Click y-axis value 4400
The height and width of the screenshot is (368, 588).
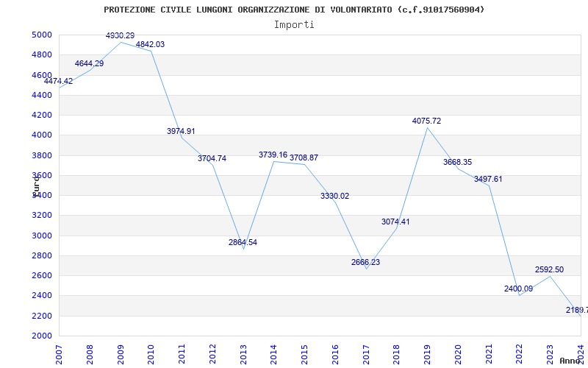[x=41, y=95]
